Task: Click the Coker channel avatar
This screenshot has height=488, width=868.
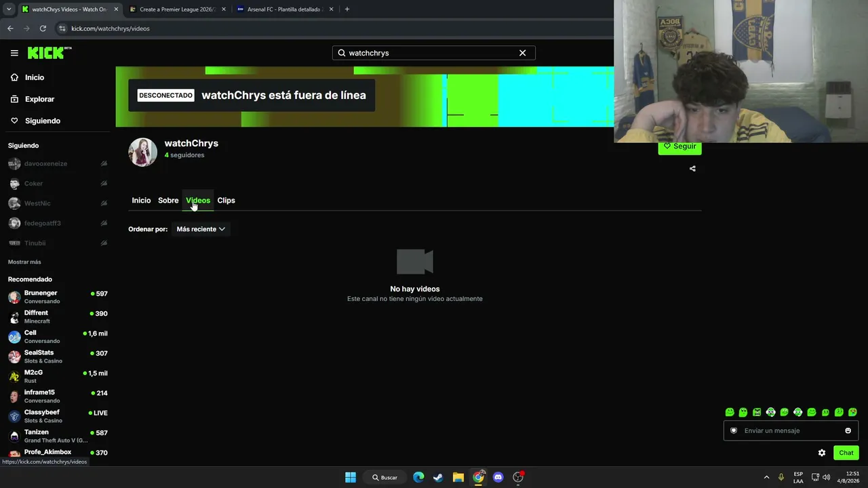Action: (14, 184)
